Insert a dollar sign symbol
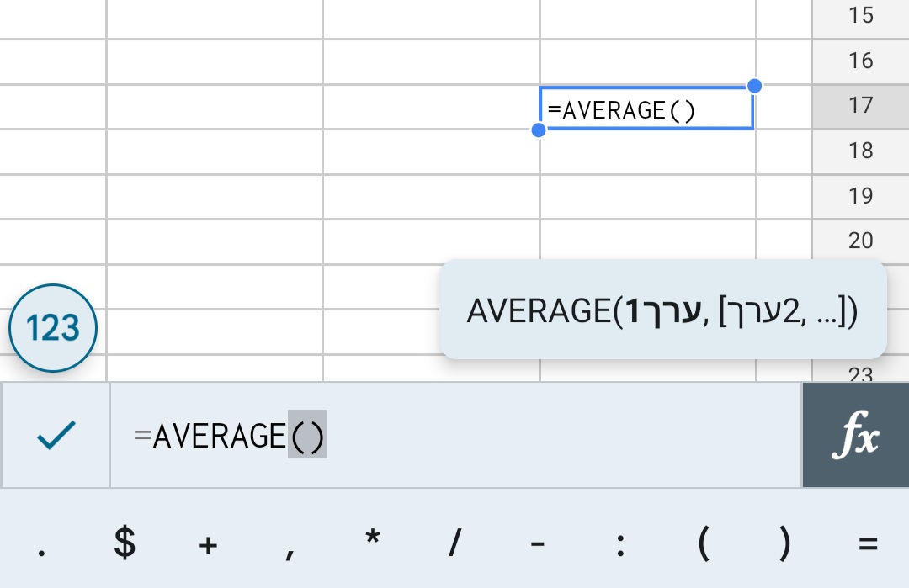The image size is (909, 588). click(123, 544)
